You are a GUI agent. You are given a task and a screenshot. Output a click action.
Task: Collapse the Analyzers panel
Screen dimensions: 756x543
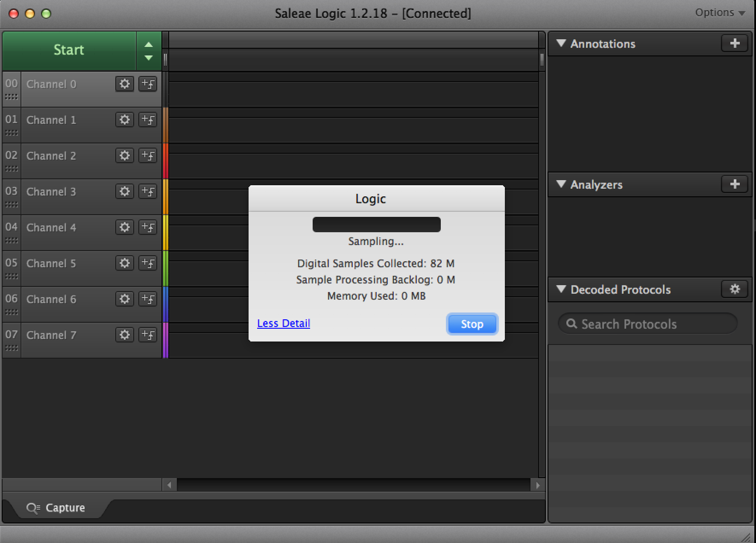(x=561, y=184)
